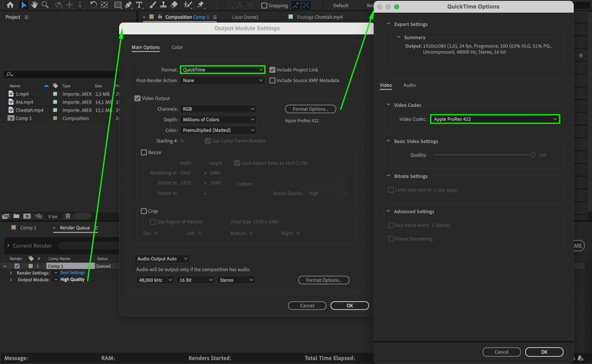The height and width of the screenshot is (364, 592).
Task: Enable Include Source XMP Metadata
Action: tap(272, 81)
